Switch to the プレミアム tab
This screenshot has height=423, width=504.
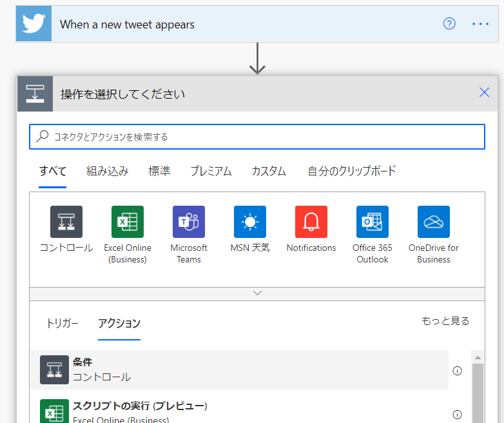[x=211, y=171]
